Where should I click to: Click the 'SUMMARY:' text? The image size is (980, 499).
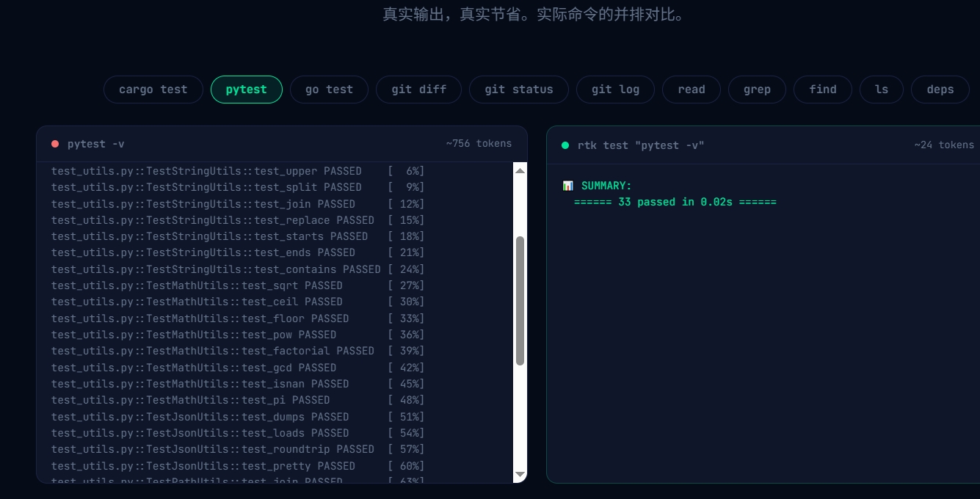tap(606, 186)
